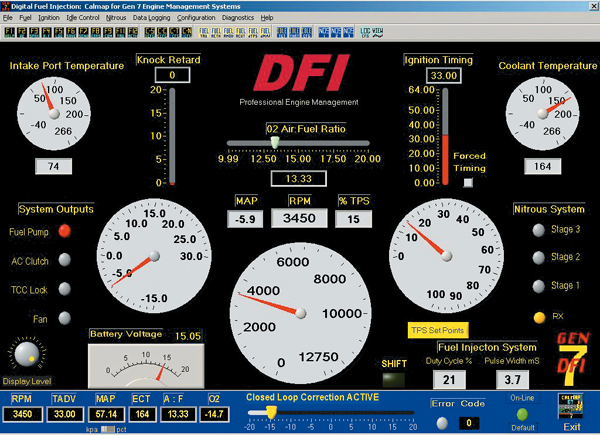Image resolution: width=600 pixels, height=435 pixels.
Task: Open the Nitrous menu
Action: pyautogui.click(x=116, y=18)
